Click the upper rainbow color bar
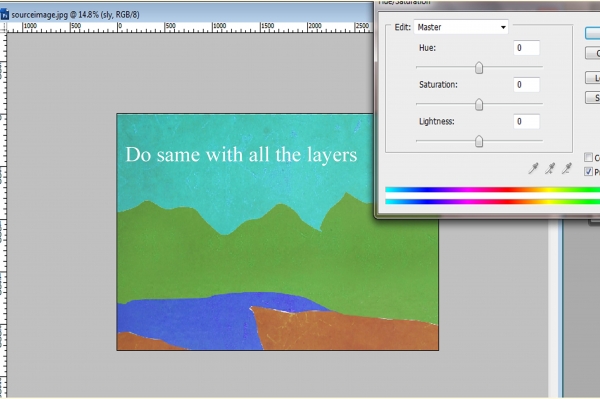 492,190
